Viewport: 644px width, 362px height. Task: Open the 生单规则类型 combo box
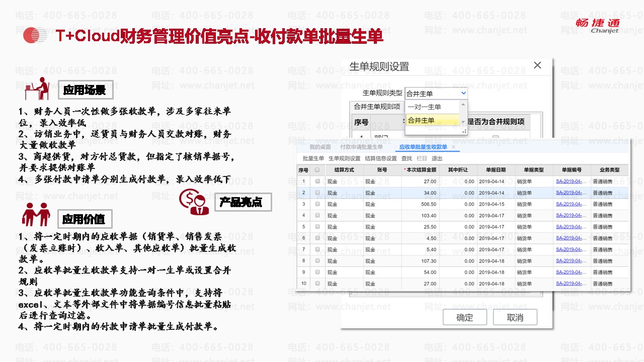pos(436,93)
